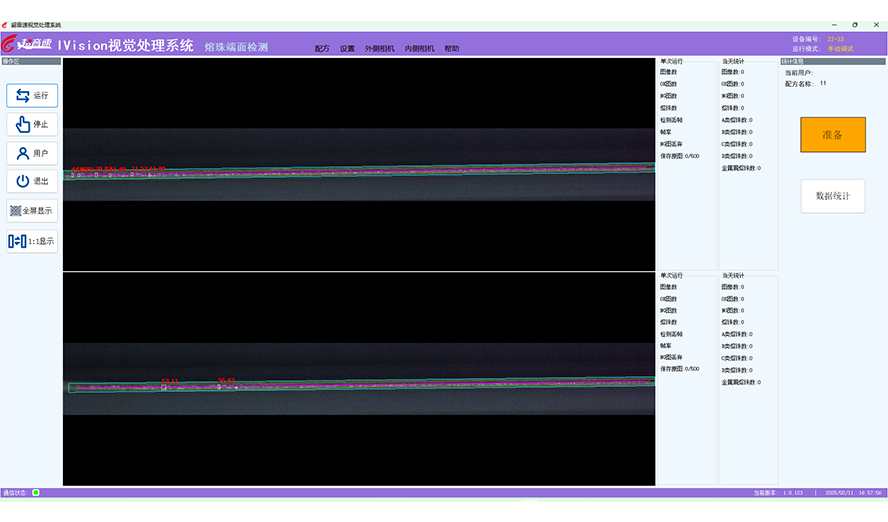Open the 配方 (Recipe) menu
Viewport: 888px width, 522px height.
click(322, 48)
